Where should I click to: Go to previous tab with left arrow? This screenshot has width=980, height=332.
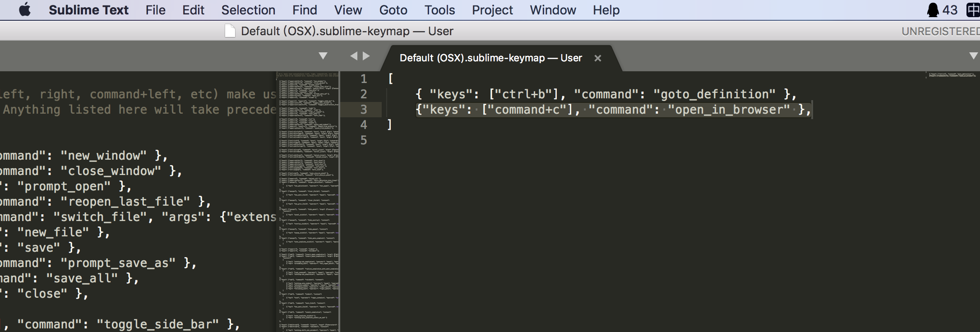click(354, 56)
